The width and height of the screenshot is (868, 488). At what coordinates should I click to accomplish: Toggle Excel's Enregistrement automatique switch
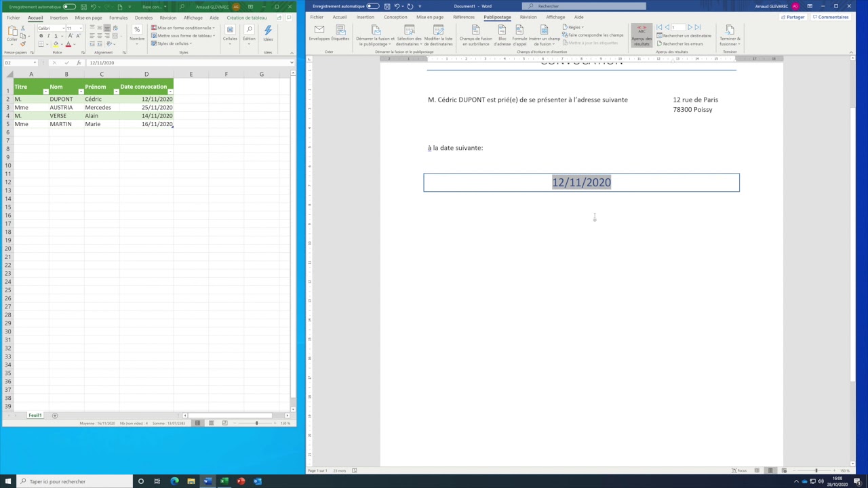tap(69, 7)
